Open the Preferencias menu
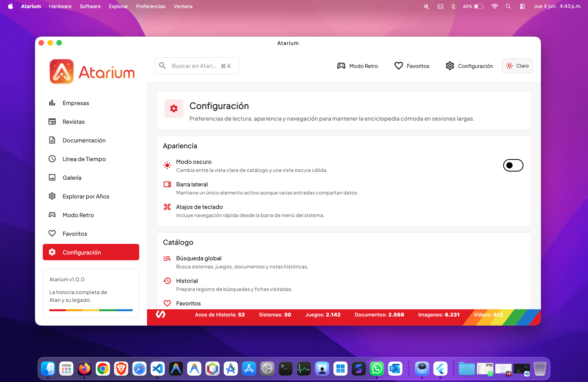 pos(151,6)
